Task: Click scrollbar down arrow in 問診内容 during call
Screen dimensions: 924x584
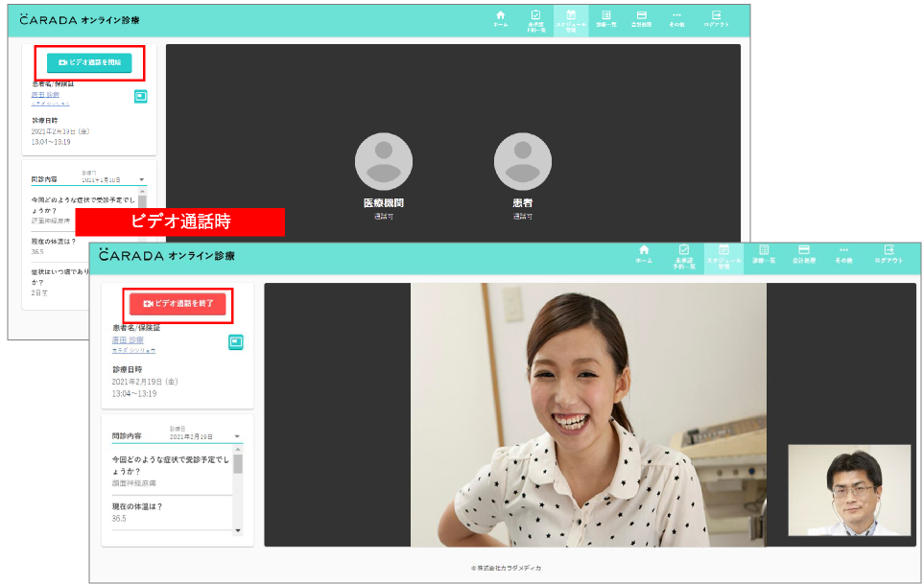Action: [238, 531]
